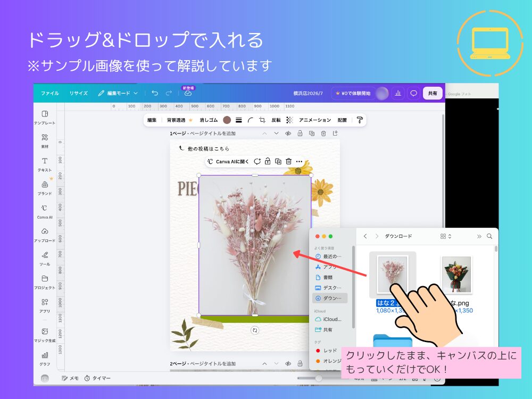Click ¥0で体験開始 trial button

[x=353, y=93]
